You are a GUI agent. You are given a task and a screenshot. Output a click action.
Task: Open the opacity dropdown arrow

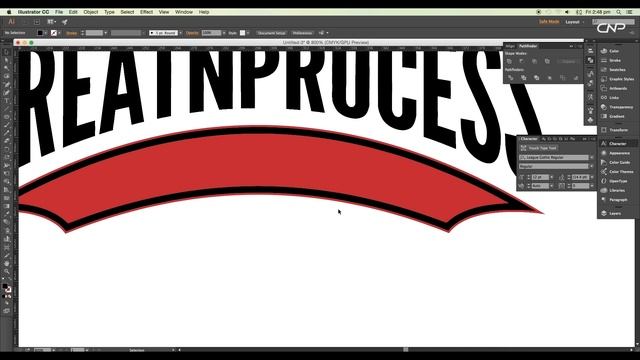pyautogui.click(x=224, y=33)
